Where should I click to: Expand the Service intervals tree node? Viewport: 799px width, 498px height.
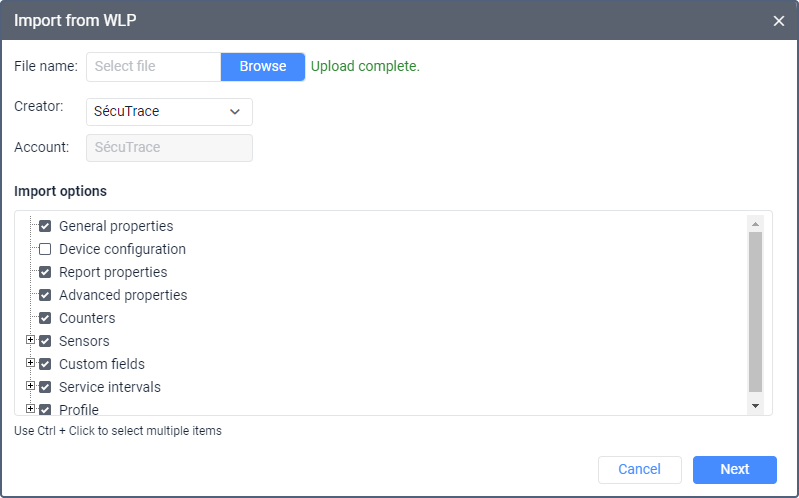point(30,386)
